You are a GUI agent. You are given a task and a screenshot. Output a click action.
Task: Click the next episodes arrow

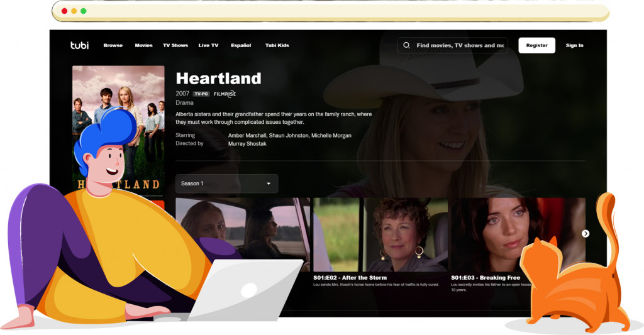pyautogui.click(x=586, y=233)
